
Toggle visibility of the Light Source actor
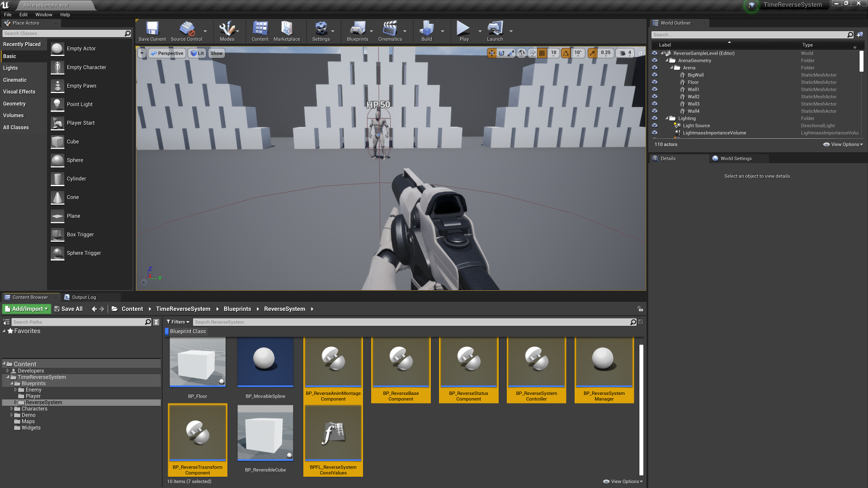tap(655, 126)
